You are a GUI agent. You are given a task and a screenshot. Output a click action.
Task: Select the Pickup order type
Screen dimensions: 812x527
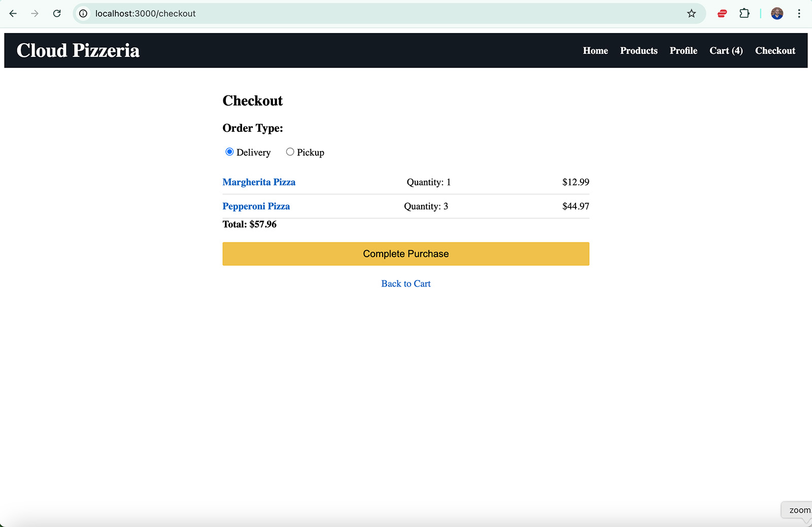pos(290,152)
